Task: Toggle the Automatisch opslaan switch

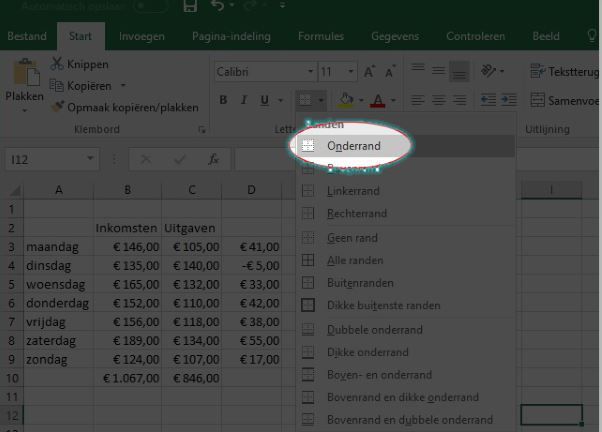Action: [x=149, y=6]
